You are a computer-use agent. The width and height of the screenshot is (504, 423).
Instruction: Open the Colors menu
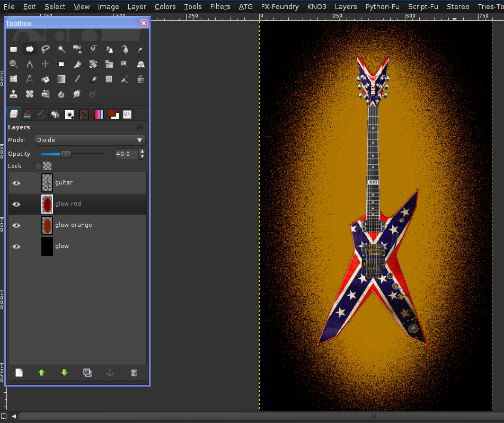click(x=165, y=6)
